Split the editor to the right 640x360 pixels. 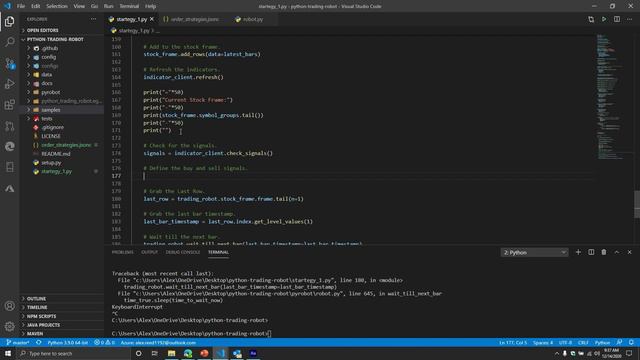click(x=617, y=19)
